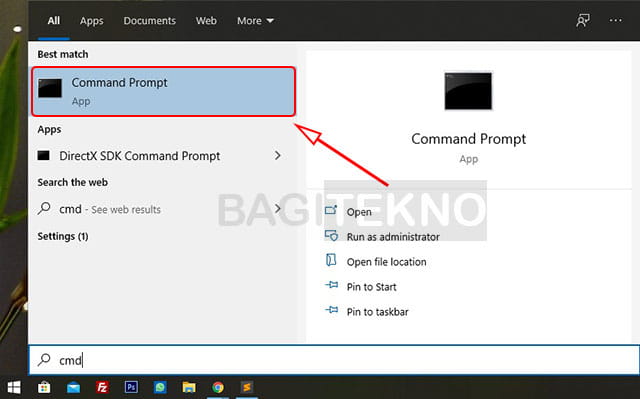Open Sublime Text from the taskbar
This screenshot has height=399, width=640.
point(247,387)
